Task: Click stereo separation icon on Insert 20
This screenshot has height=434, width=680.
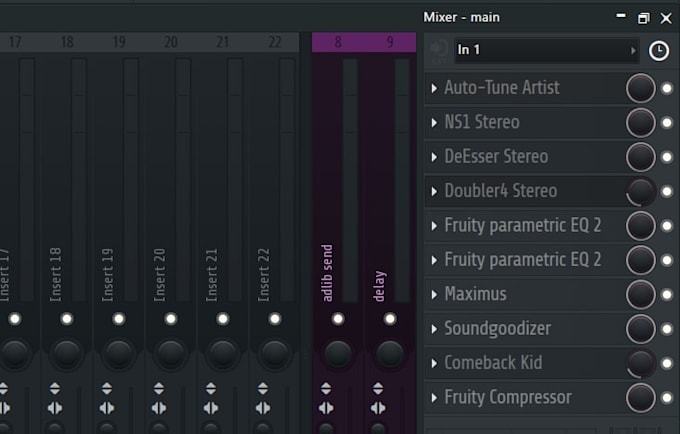Action: coord(159,408)
